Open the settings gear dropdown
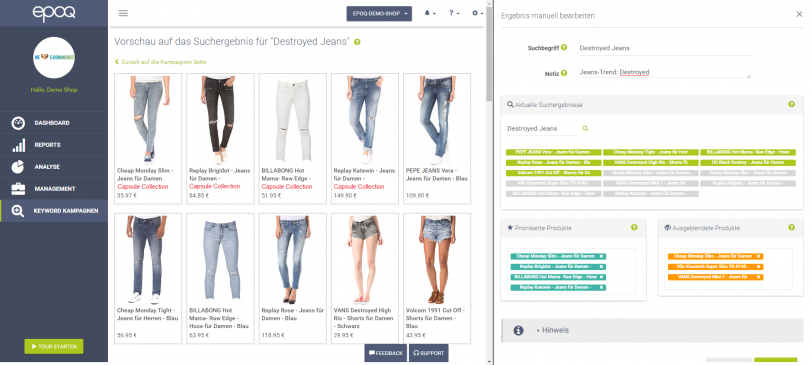Viewport: 812px width, 365px height. 477,13
